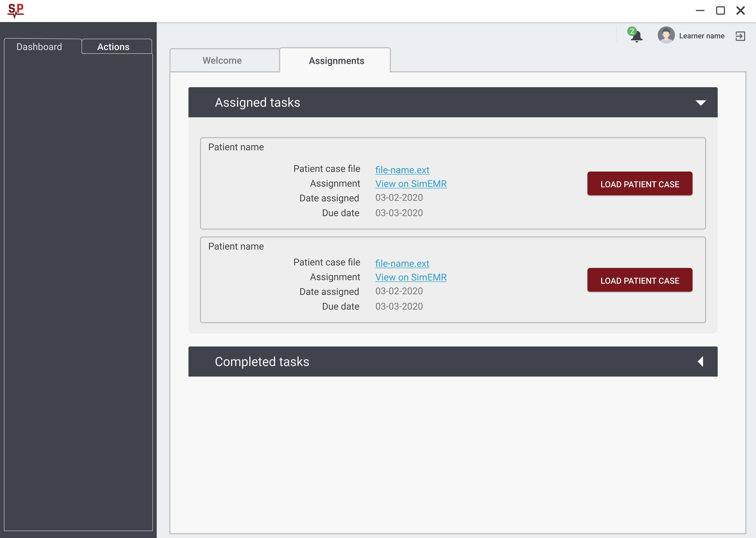
Task: Maximize the application window
Action: click(x=720, y=11)
